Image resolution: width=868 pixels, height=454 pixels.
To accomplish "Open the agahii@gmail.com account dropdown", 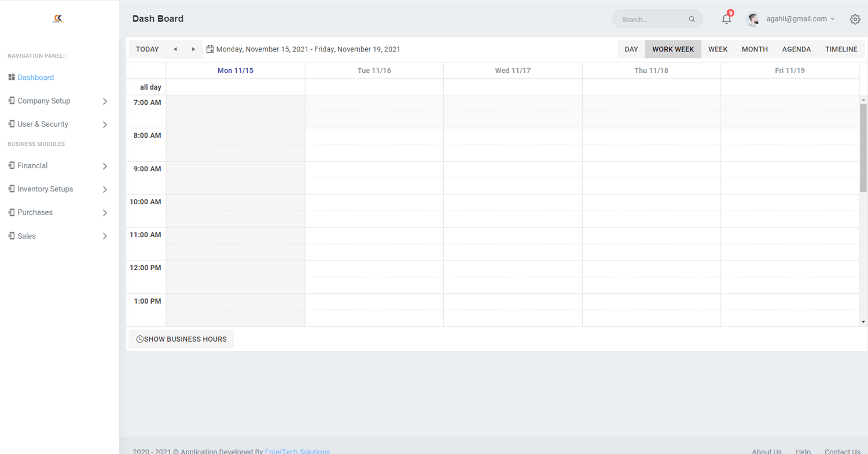I will click(801, 19).
